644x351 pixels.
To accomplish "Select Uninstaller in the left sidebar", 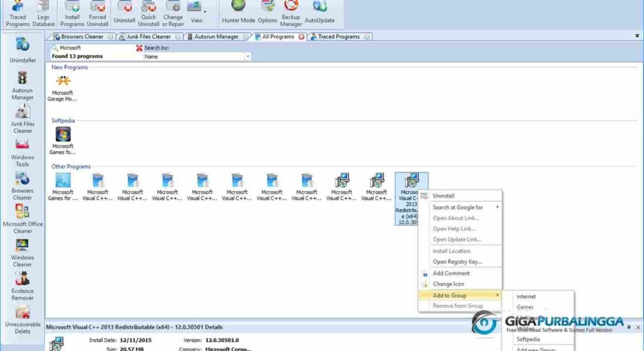I will (23, 50).
